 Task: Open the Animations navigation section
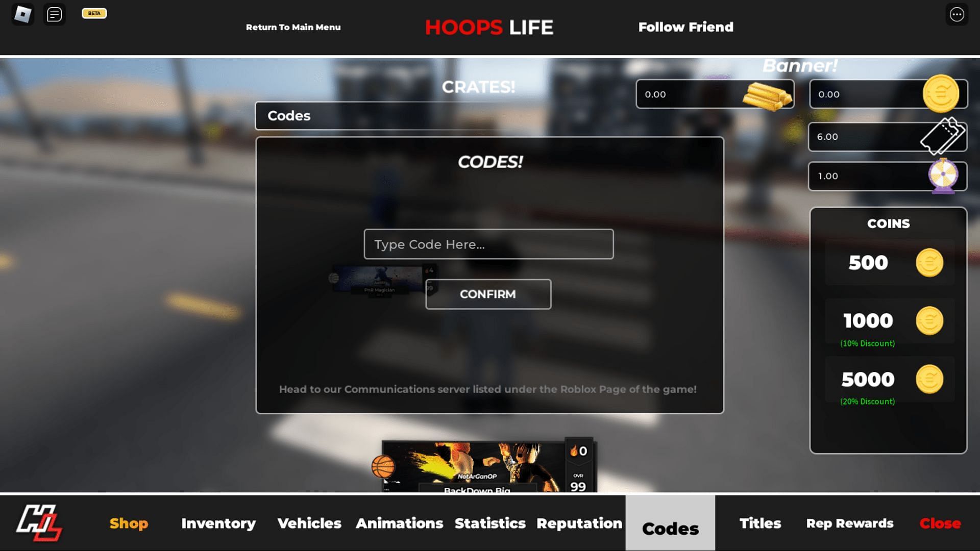point(399,523)
